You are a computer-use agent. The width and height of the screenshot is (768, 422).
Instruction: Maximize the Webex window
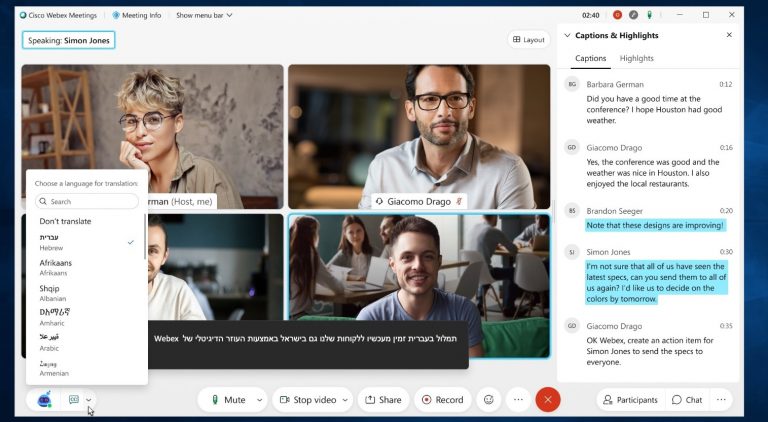pyautogui.click(x=706, y=15)
